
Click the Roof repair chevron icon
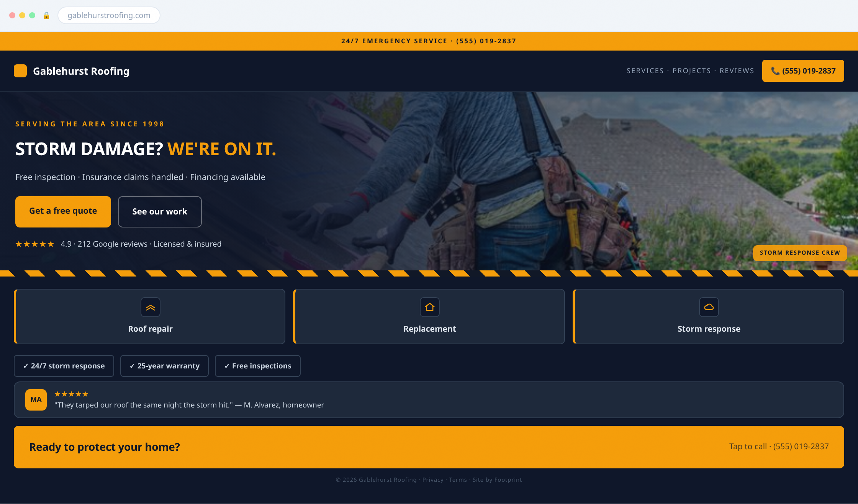tap(151, 307)
